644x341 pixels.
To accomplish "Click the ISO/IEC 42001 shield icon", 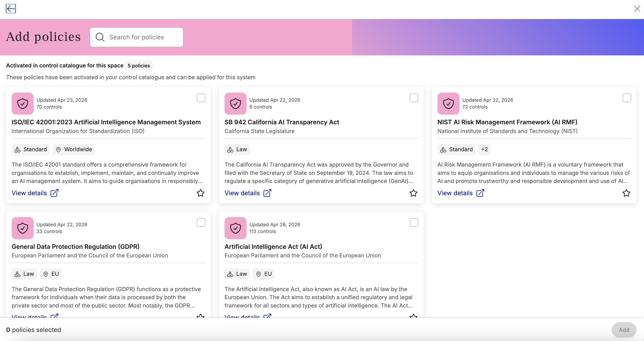I will 23,104.
